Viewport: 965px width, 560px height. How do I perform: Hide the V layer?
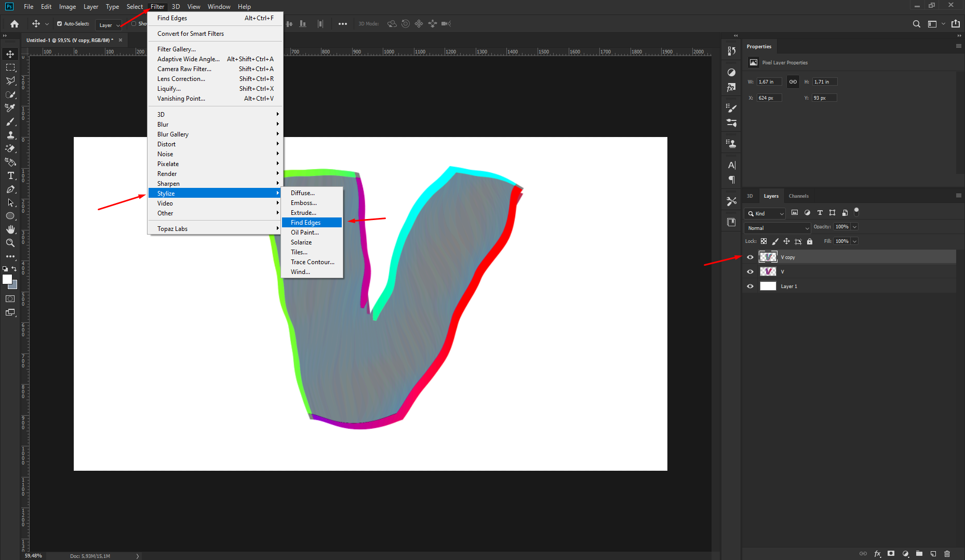pos(750,271)
